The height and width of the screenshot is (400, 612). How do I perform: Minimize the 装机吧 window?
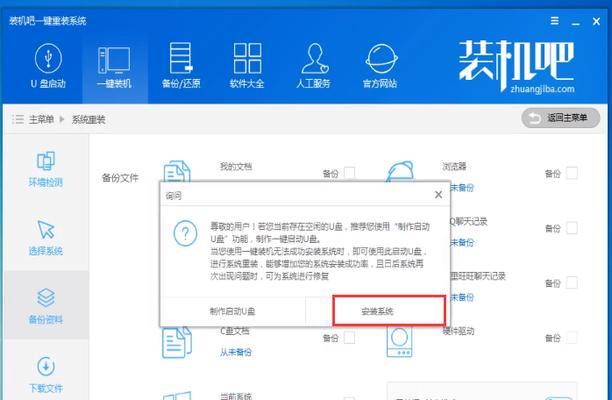[x=575, y=22]
